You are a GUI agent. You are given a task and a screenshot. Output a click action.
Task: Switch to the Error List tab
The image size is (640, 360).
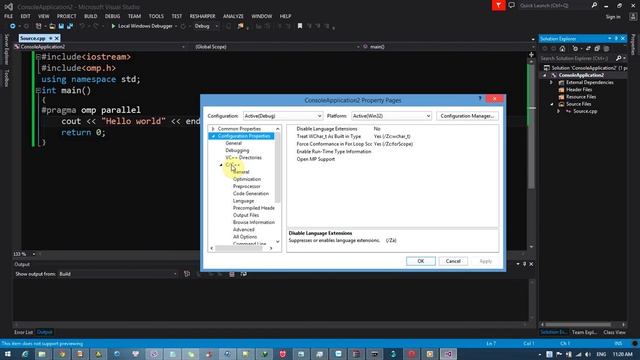[24, 332]
